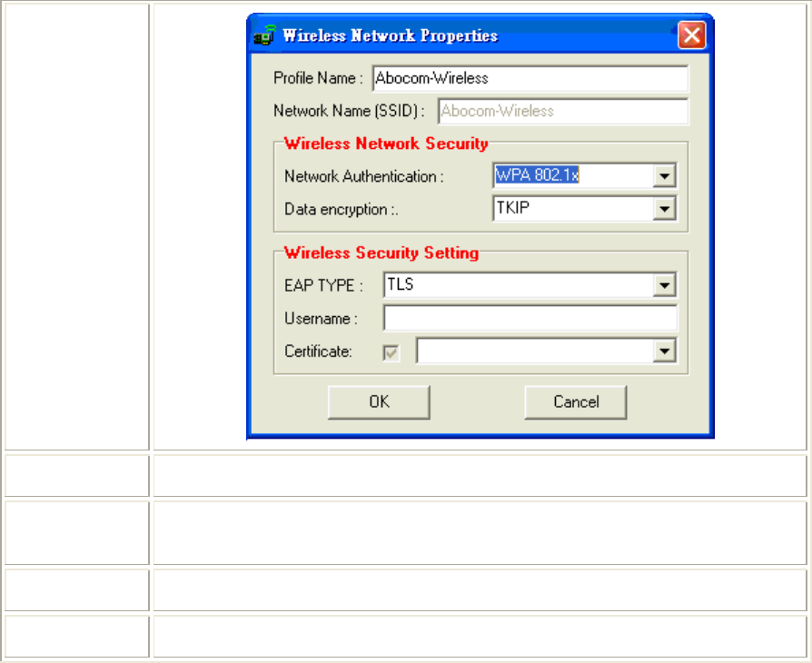Click into the Username text field
The height and width of the screenshot is (663, 812).
pyautogui.click(x=530, y=318)
